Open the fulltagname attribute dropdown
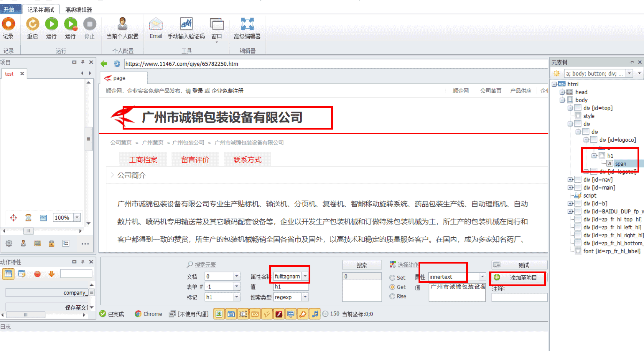Screen dimensions: 644x351 pyautogui.click(x=305, y=276)
